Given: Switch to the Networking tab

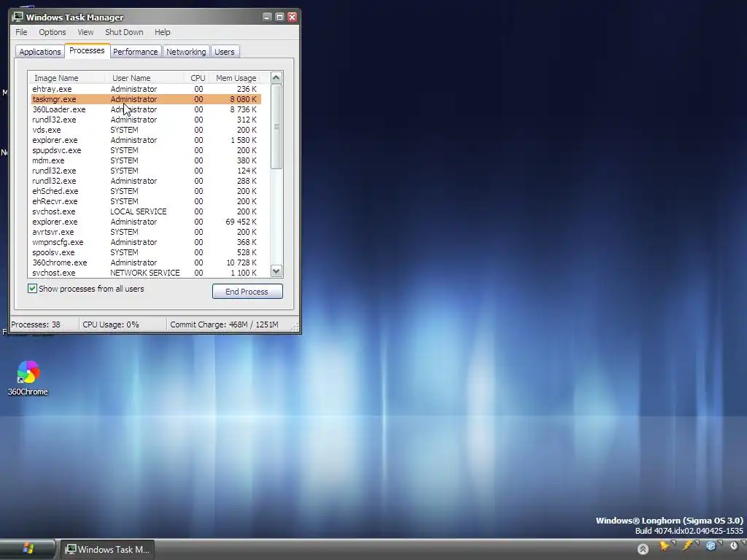Looking at the screenshot, I should [x=186, y=52].
